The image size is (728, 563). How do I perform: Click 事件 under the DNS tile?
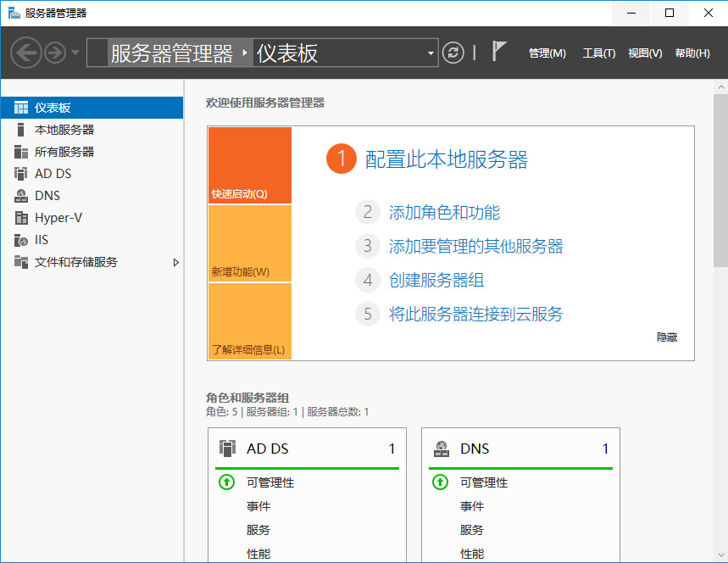pyautogui.click(x=472, y=506)
